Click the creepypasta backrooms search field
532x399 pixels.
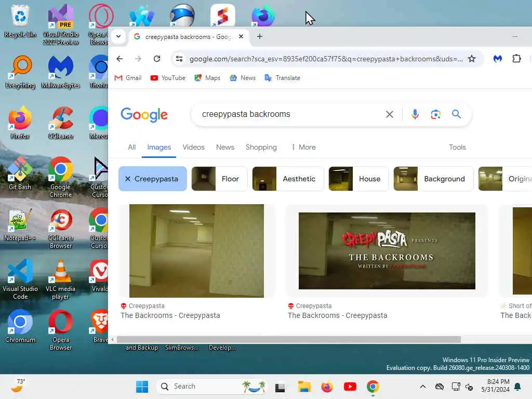pos(290,114)
